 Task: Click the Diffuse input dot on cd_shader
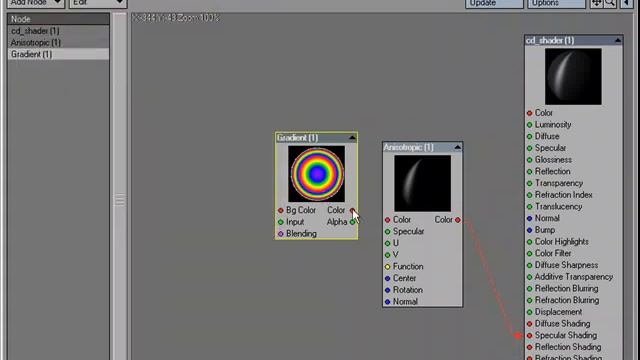pos(529,136)
